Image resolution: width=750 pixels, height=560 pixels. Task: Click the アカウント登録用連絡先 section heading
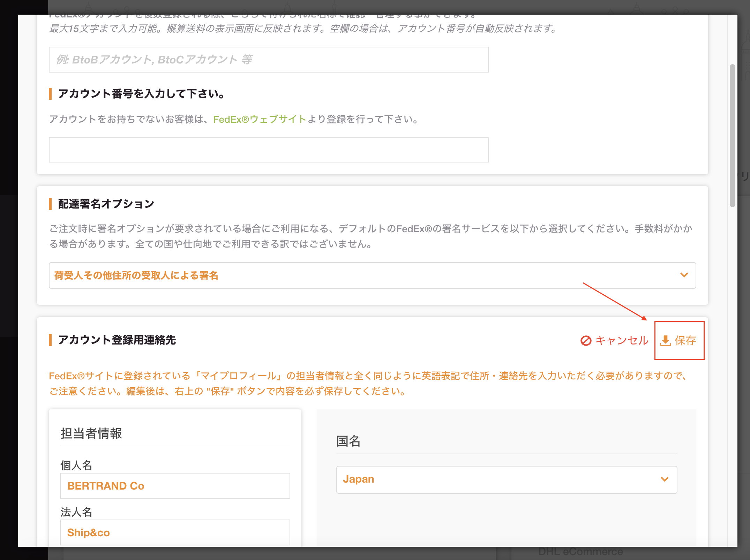click(x=117, y=340)
